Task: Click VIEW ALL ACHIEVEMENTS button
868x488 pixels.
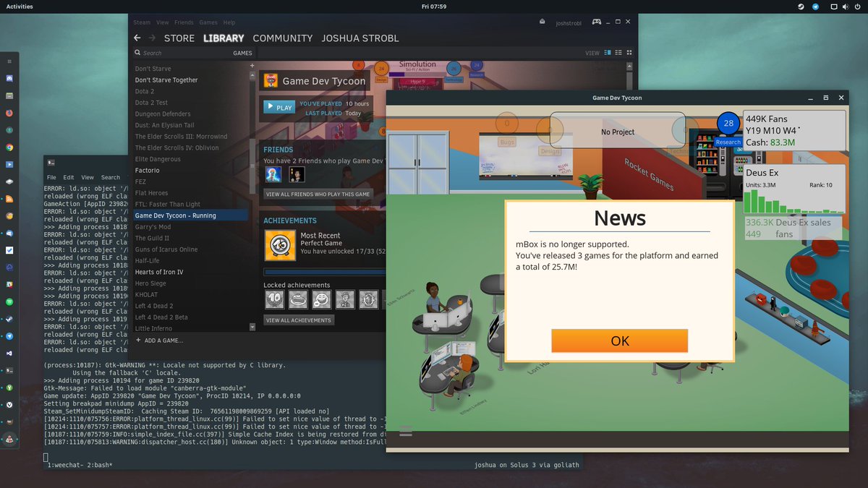Action: point(299,320)
